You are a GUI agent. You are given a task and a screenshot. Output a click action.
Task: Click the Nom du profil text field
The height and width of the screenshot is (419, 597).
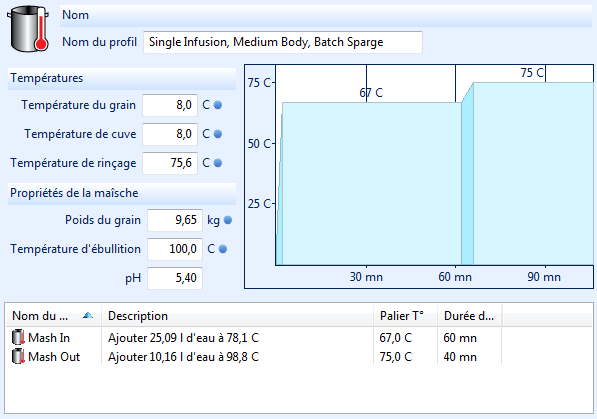point(283,42)
